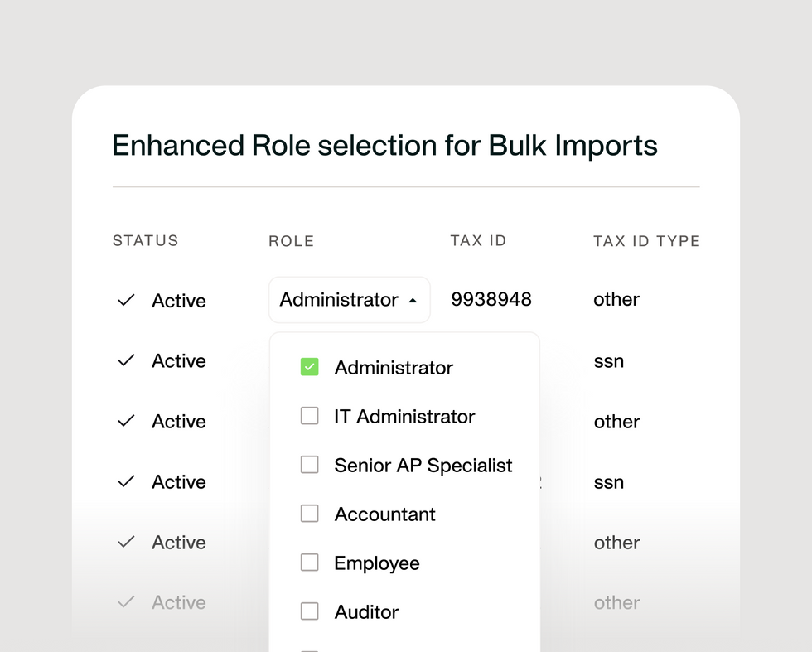Click the ROLE column header
This screenshot has height=652, width=812.
(x=292, y=241)
